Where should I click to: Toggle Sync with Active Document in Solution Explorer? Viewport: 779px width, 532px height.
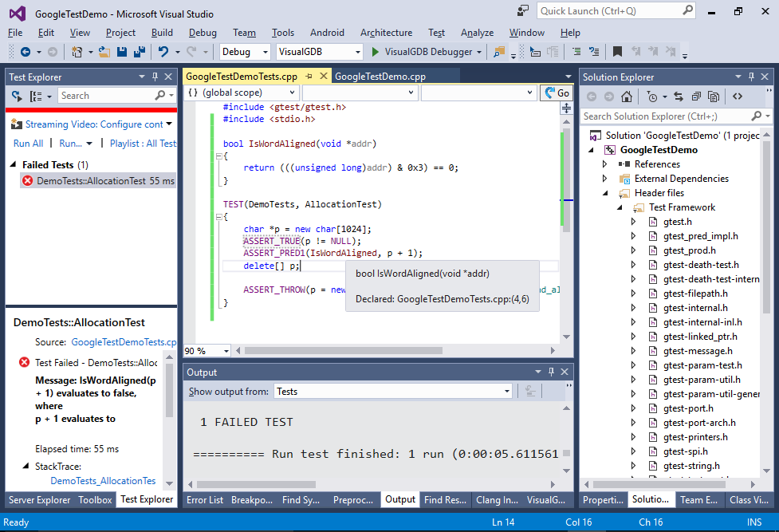(x=679, y=97)
